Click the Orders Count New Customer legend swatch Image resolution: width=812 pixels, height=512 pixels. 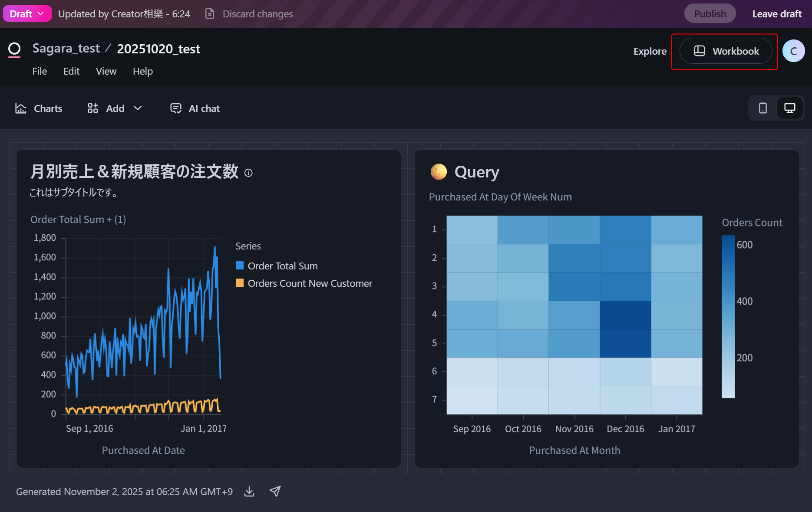click(240, 283)
